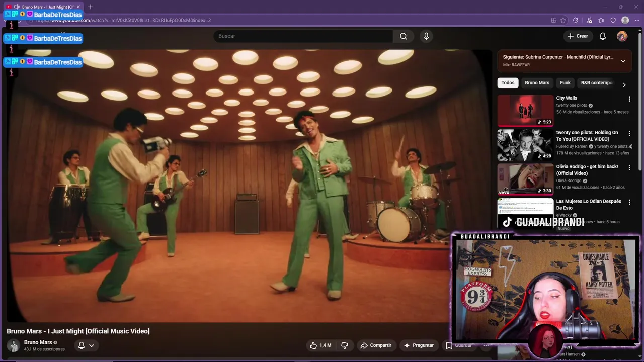
Task: Open the favorites list icon
Action: click(x=601, y=20)
